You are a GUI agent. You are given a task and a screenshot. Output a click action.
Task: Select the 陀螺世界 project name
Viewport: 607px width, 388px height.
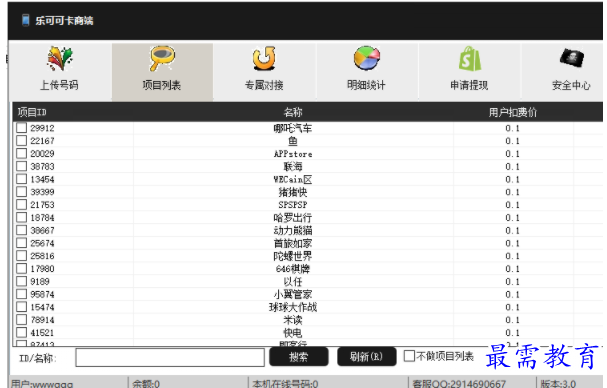coord(293,256)
